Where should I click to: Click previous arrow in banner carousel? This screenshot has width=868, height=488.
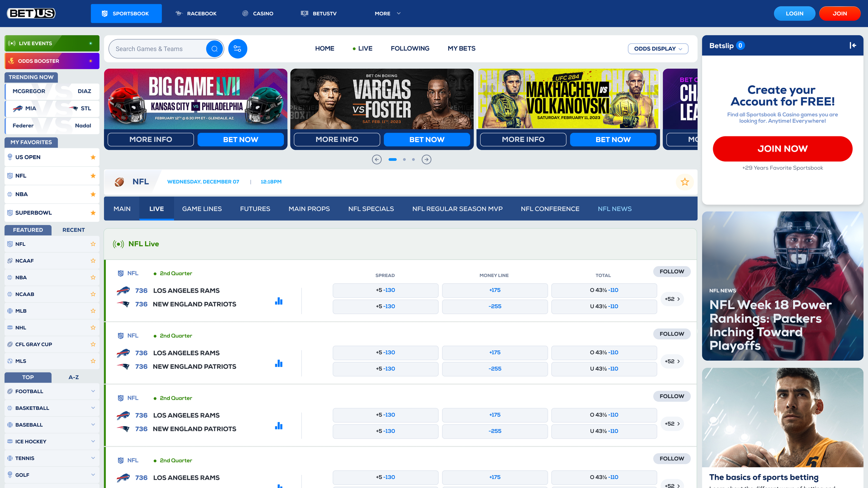point(377,159)
